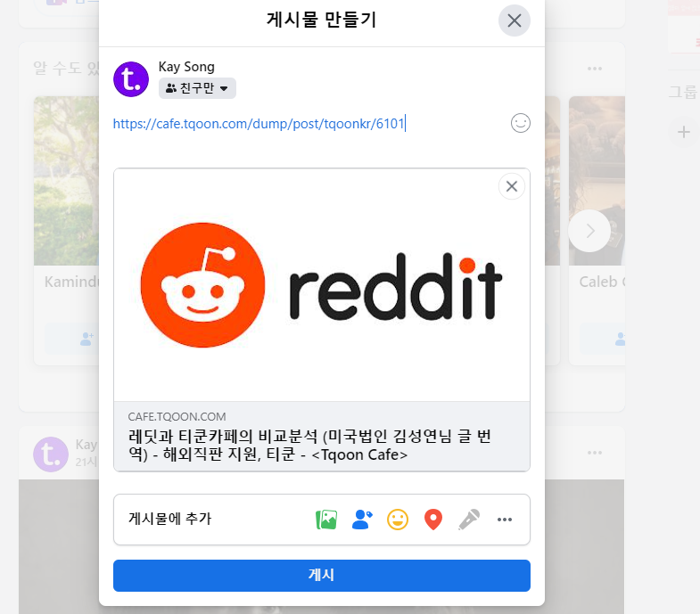Open Kay Song's purple profile avatar
700x614 pixels.
[131, 79]
